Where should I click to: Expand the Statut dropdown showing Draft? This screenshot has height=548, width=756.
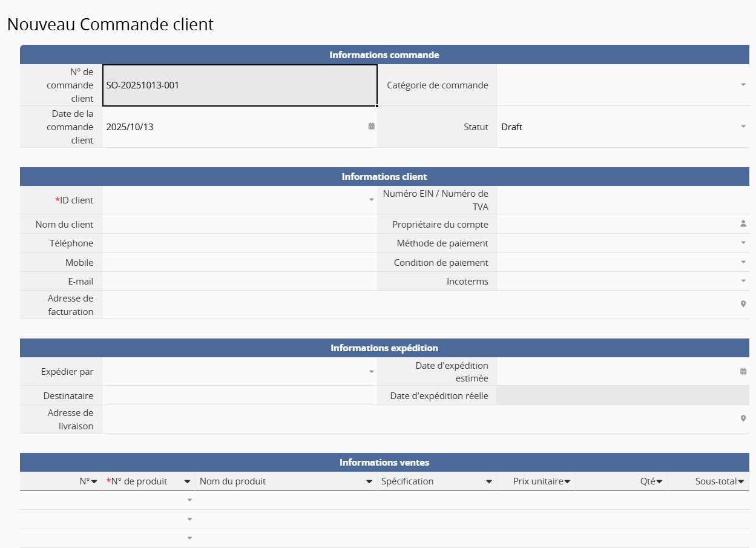point(743,127)
